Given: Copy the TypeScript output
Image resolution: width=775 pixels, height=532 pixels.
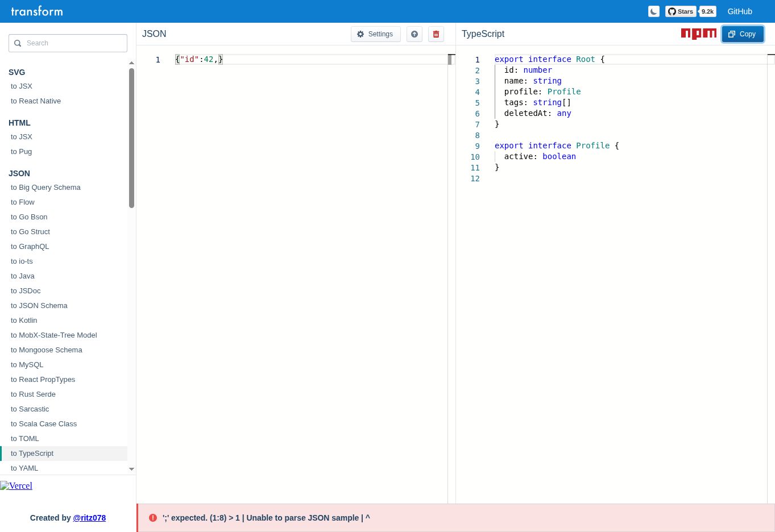Looking at the screenshot, I should click(743, 34).
